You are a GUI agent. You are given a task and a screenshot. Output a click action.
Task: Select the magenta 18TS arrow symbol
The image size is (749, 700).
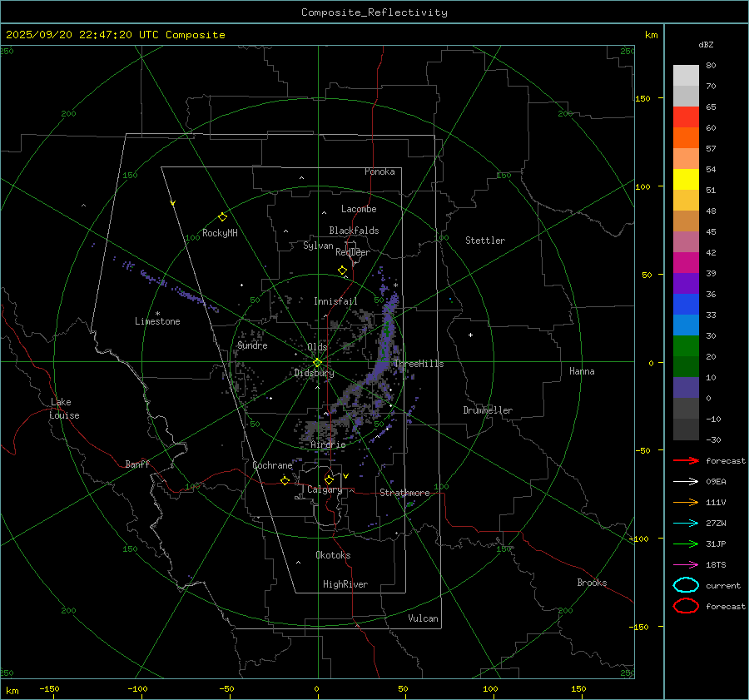pyautogui.click(x=685, y=564)
